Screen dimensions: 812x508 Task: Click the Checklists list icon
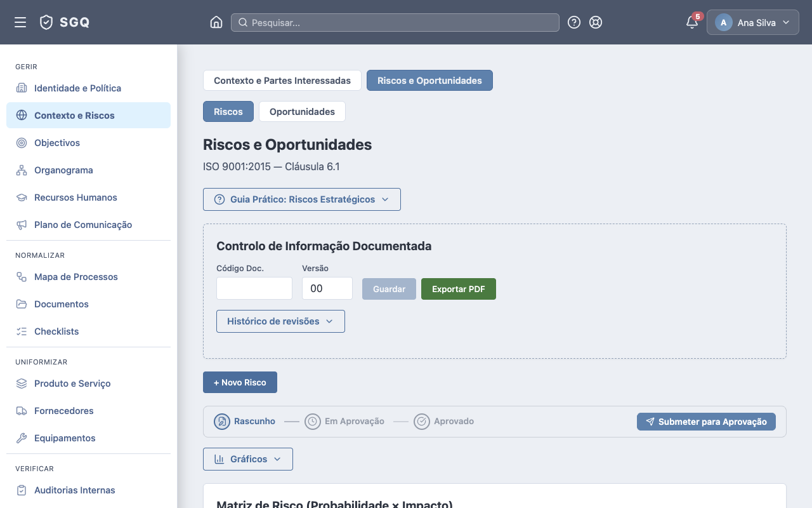coord(22,331)
